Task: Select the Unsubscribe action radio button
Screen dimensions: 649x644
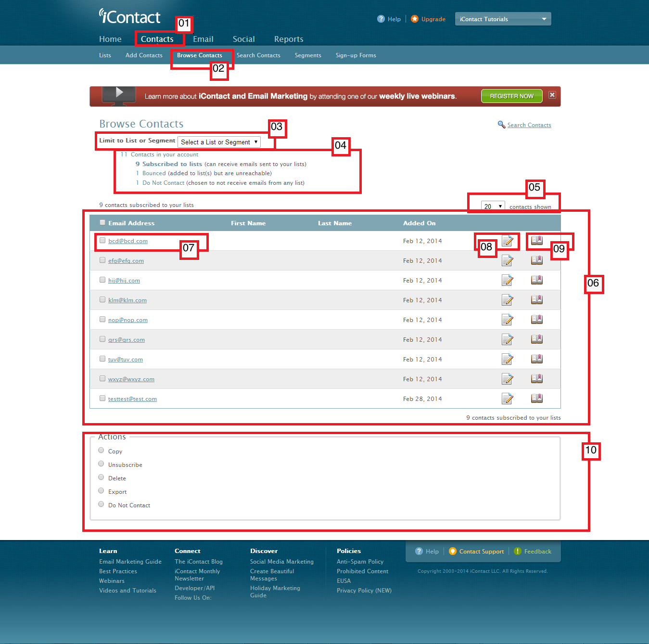Action: coord(101,464)
